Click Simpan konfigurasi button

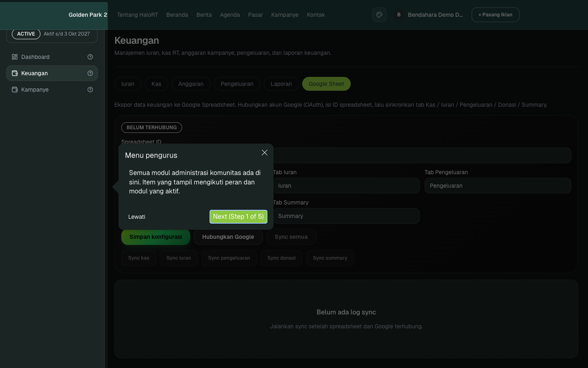pyautogui.click(x=156, y=237)
